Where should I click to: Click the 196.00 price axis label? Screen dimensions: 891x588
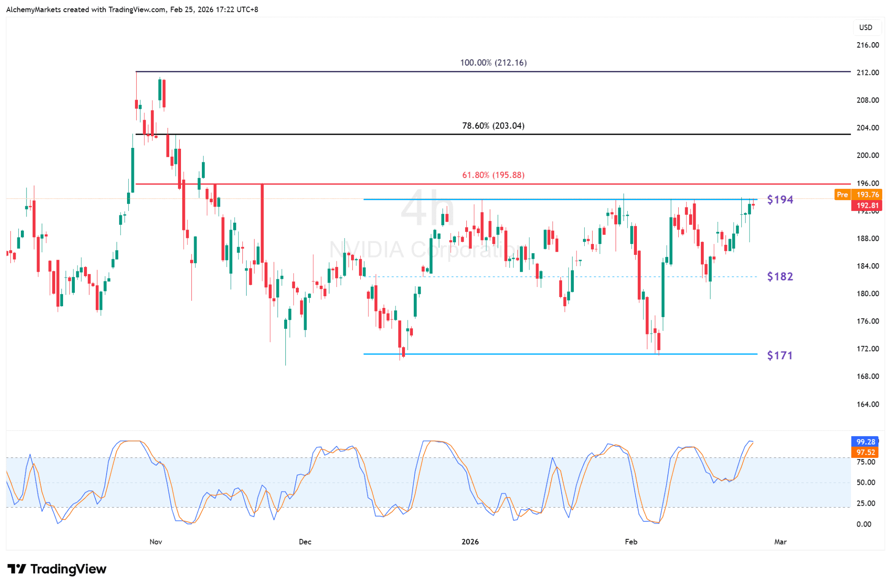(x=868, y=183)
